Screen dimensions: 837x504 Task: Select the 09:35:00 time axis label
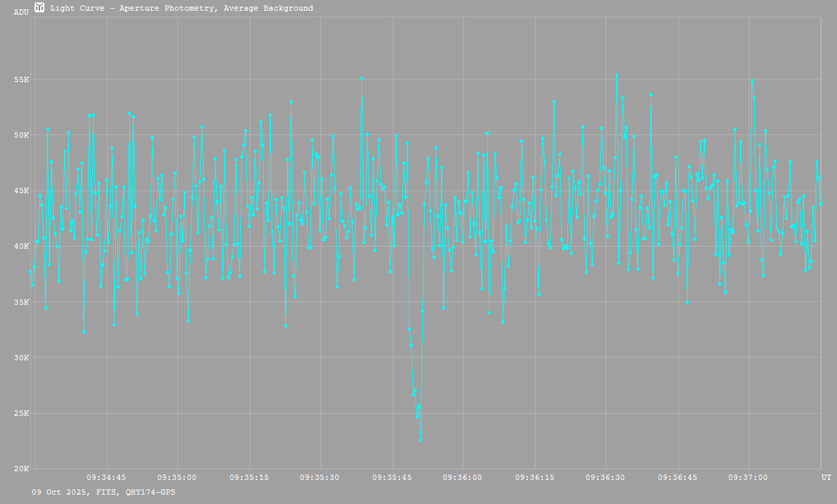pyautogui.click(x=177, y=477)
